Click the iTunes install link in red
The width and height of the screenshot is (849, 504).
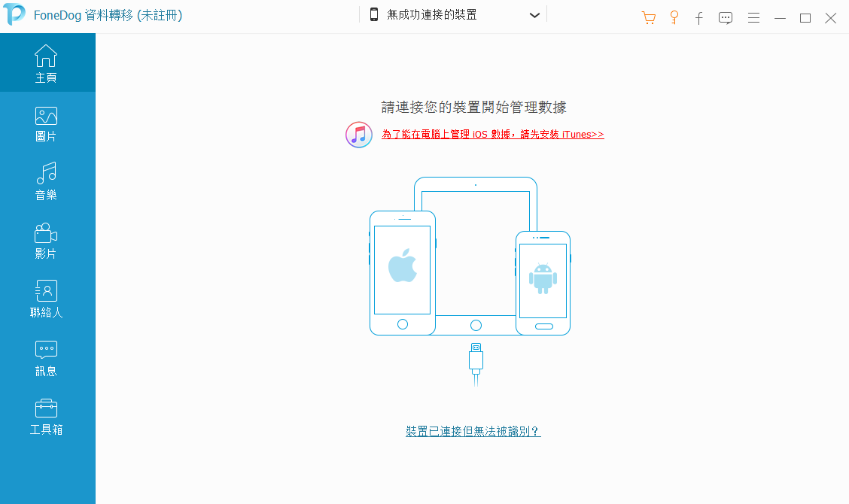pos(493,134)
